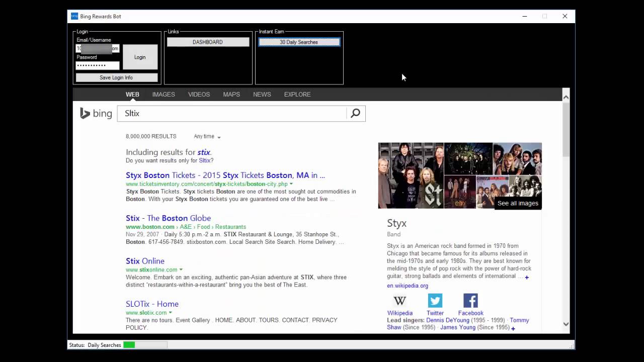Viewport: 644px width, 362px height.
Task: Switch to the VIDEOS tab
Action: tap(199, 95)
